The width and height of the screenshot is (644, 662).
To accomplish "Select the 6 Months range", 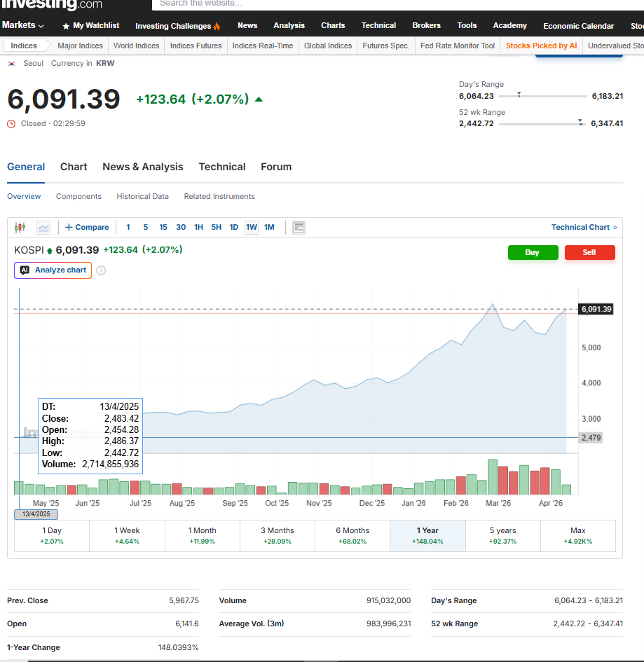I will click(x=352, y=536).
